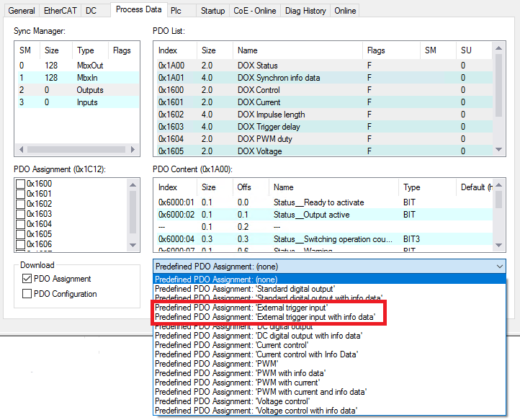Choose 'Voltage control with info data' option
This screenshot has width=520, height=420.
(329, 411)
